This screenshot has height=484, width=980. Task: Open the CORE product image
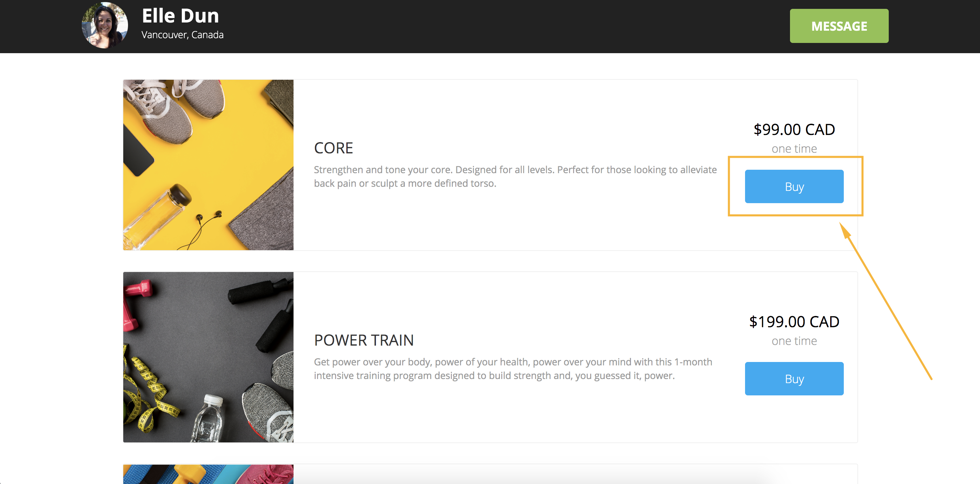(208, 165)
